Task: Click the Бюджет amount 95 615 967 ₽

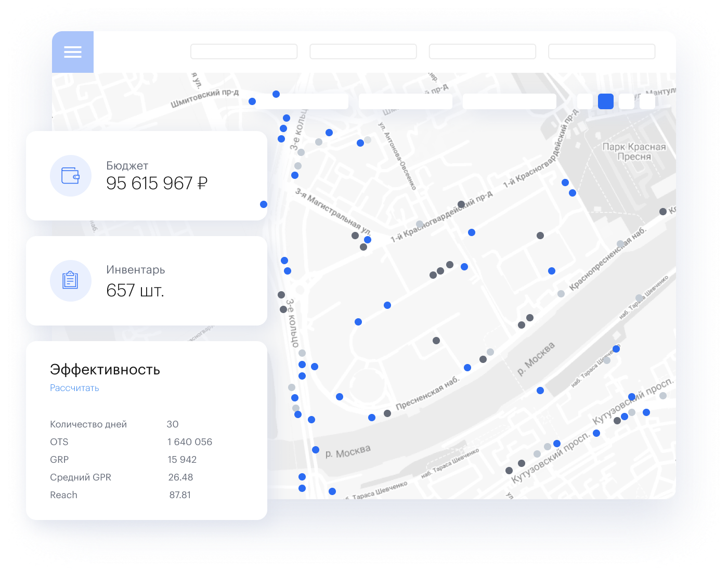Action: 157,184
